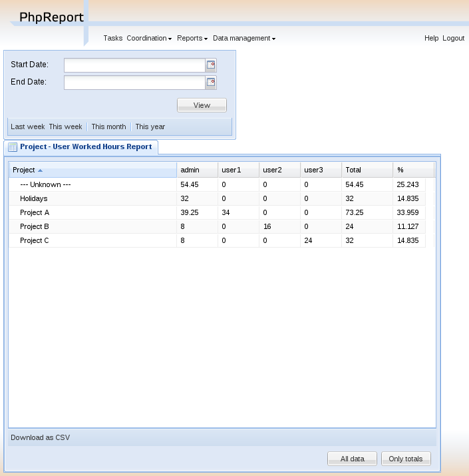Sort by the Total column header

click(367, 170)
